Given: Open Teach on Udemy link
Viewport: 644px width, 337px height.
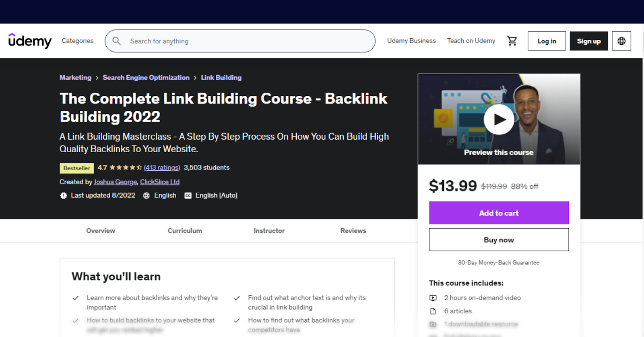Looking at the screenshot, I should click(x=471, y=41).
